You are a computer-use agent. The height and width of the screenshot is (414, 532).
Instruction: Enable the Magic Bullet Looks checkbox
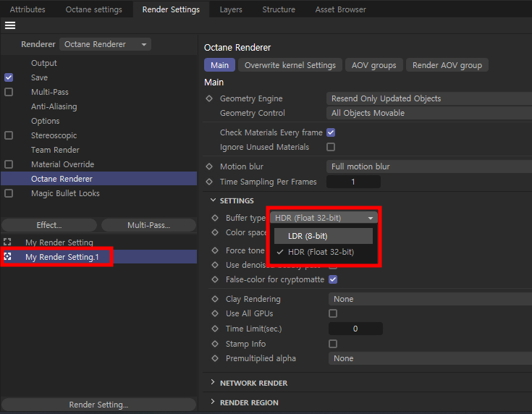(9, 193)
